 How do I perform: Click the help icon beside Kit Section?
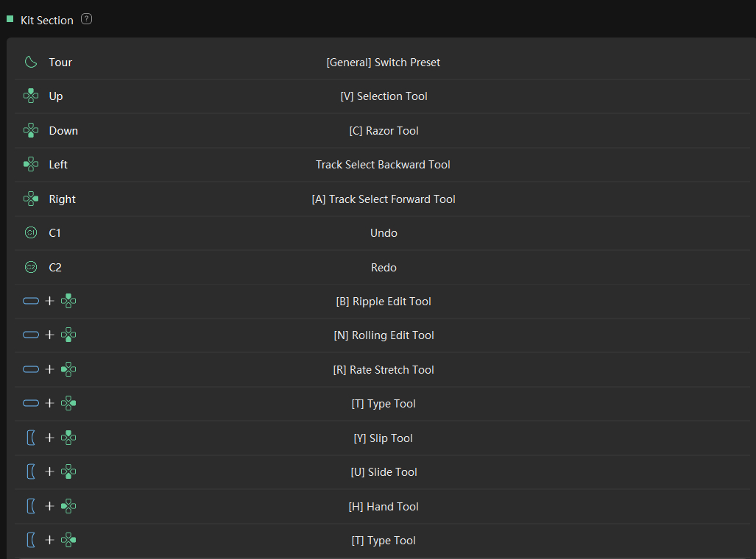pos(86,19)
